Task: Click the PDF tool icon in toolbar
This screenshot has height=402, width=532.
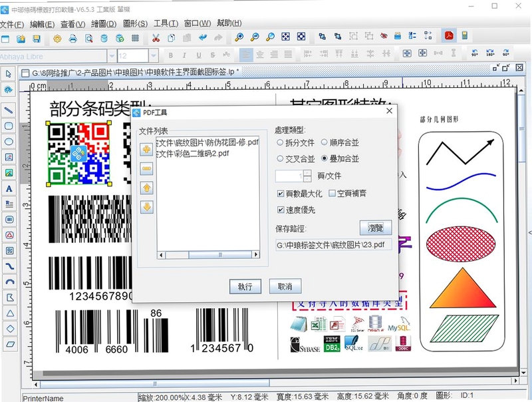Action: point(449,36)
